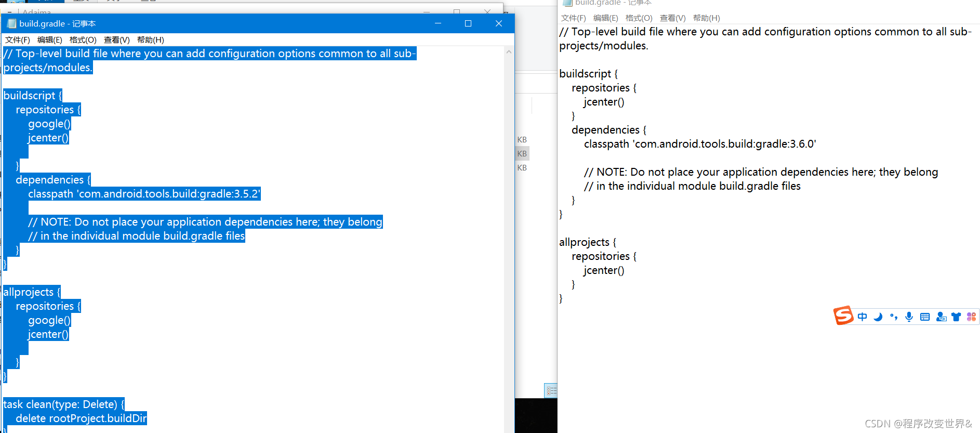The height and width of the screenshot is (433, 980).
Task: Close the left build.gradle Notepad window
Action: (499, 23)
